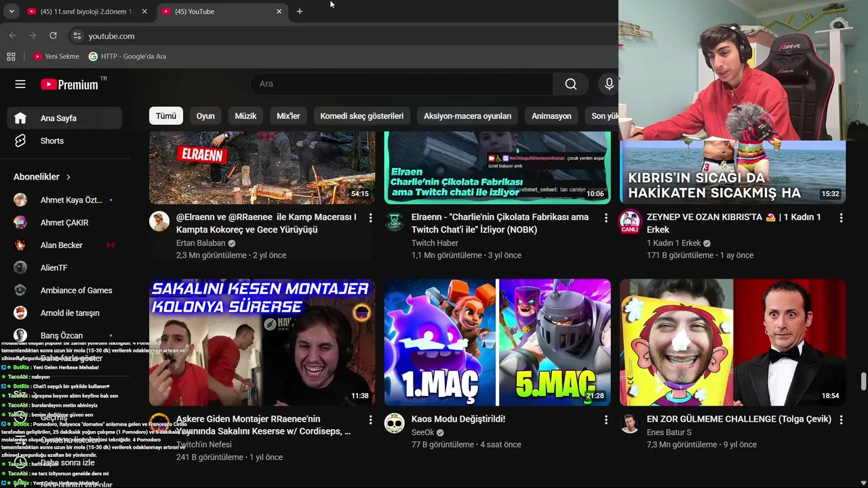Click SeeOk channel skull avatar
Screen dimensions: 868x488
(395, 423)
